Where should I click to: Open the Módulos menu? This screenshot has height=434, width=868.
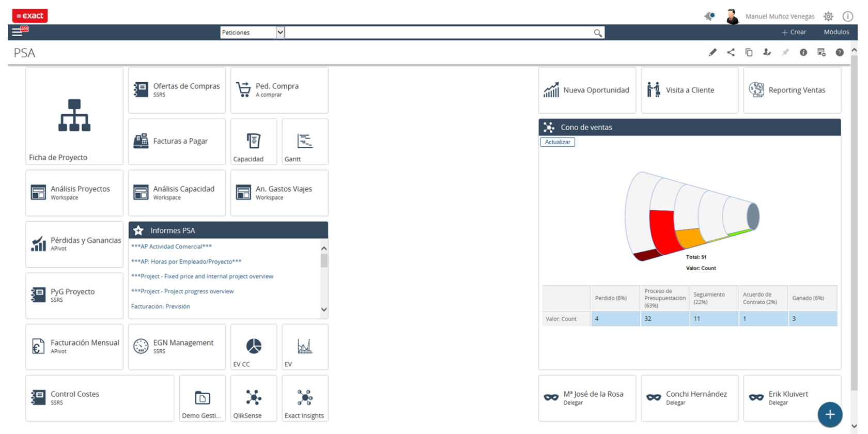836,32
